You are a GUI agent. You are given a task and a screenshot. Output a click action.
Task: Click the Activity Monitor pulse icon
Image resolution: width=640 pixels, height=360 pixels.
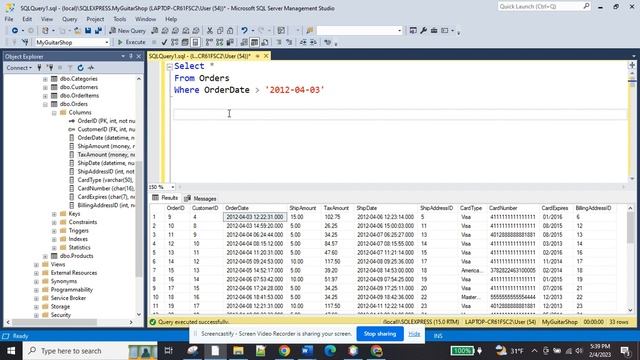(91, 68)
